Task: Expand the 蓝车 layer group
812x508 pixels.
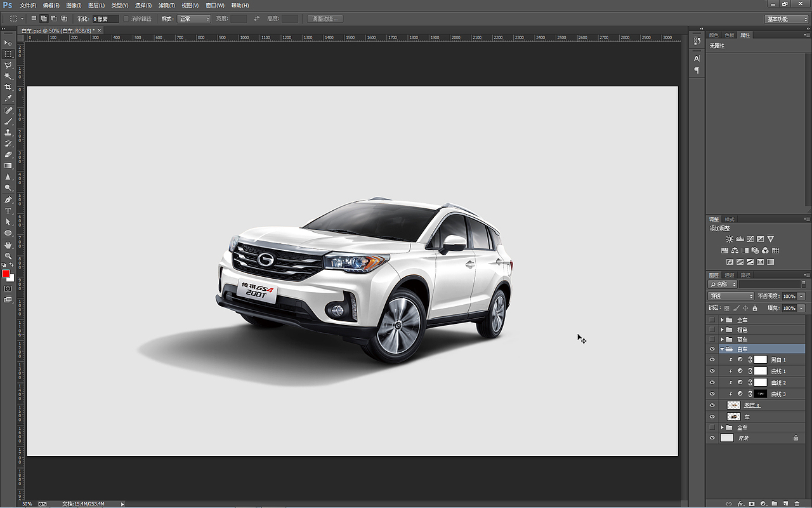Action: click(x=722, y=340)
